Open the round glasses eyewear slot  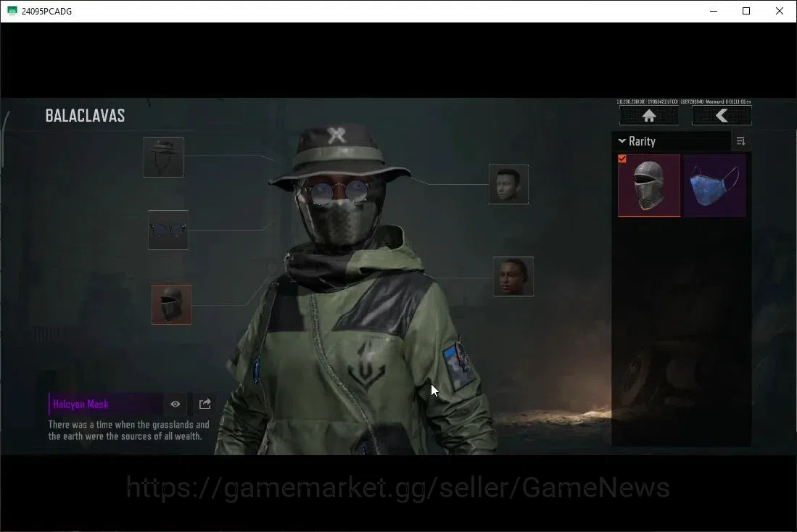tap(168, 230)
